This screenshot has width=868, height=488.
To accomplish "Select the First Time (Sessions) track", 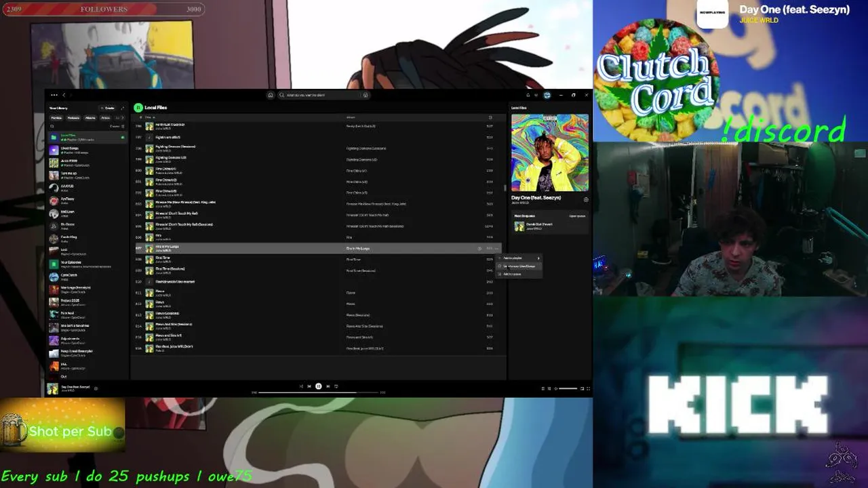I will pos(319,270).
